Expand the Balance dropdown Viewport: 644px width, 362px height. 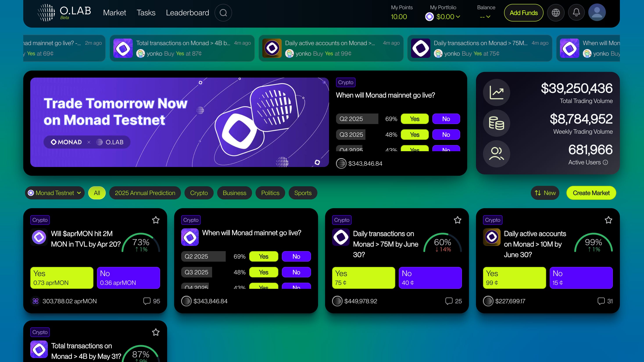click(x=485, y=17)
